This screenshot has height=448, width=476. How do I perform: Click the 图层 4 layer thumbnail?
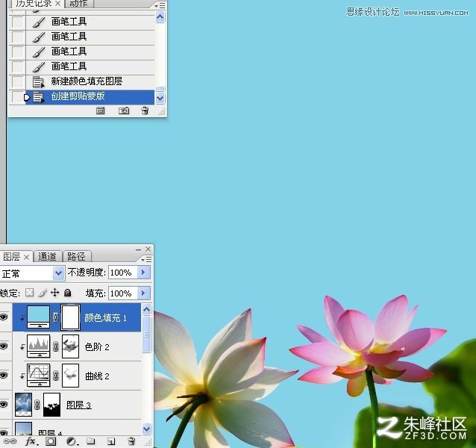(x=23, y=429)
